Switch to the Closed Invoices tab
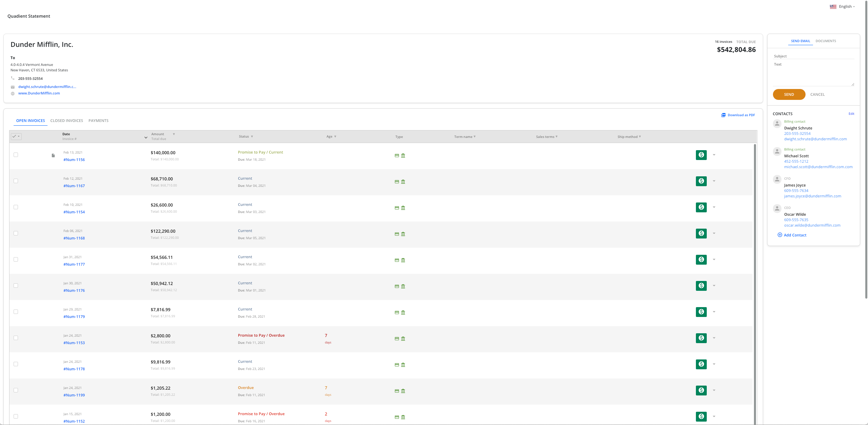 [x=67, y=121]
